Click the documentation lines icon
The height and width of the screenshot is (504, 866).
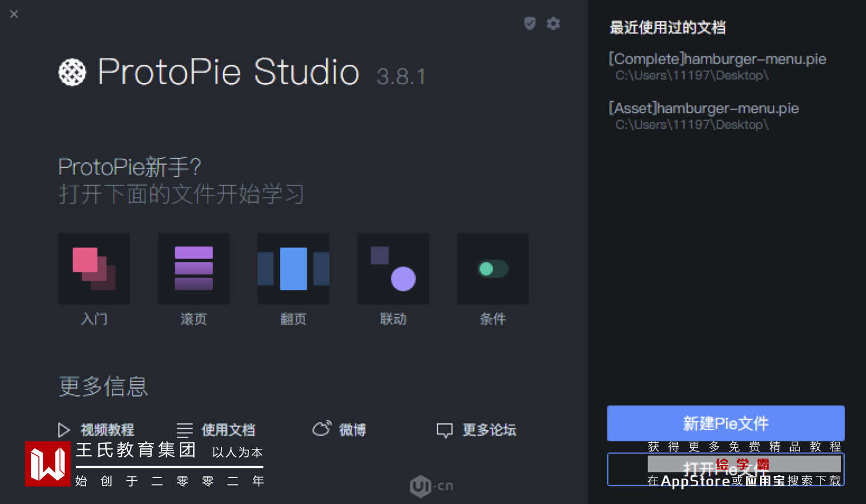point(185,430)
